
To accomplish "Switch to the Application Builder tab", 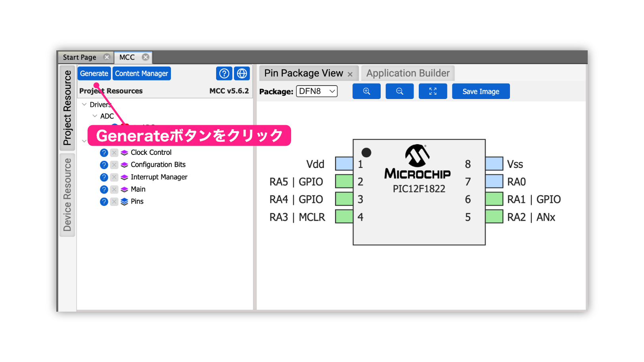I will [x=408, y=73].
